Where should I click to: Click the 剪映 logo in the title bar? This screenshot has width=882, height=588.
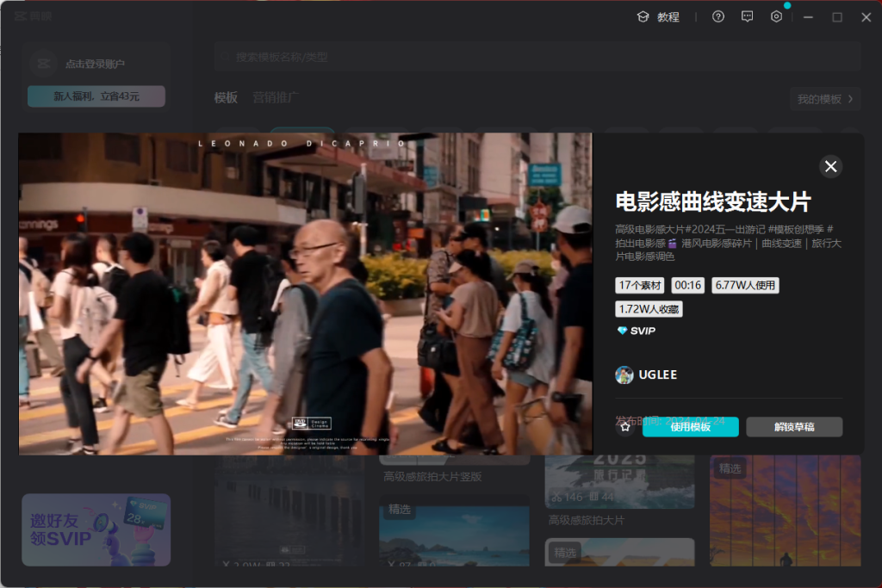click(21, 15)
